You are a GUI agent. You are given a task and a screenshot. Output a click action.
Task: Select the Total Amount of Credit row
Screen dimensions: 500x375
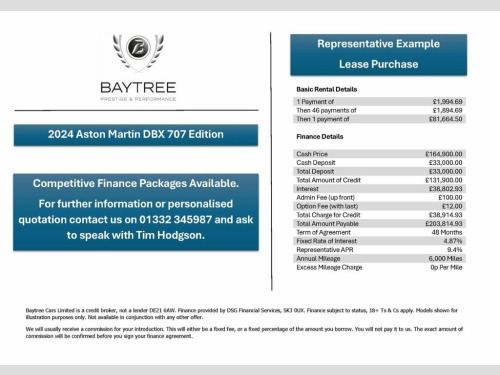click(x=379, y=180)
